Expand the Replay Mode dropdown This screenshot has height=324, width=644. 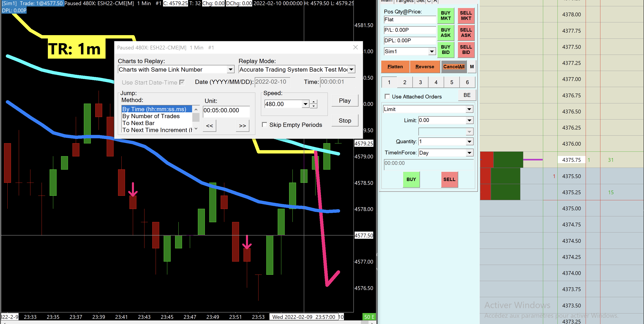click(351, 70)
